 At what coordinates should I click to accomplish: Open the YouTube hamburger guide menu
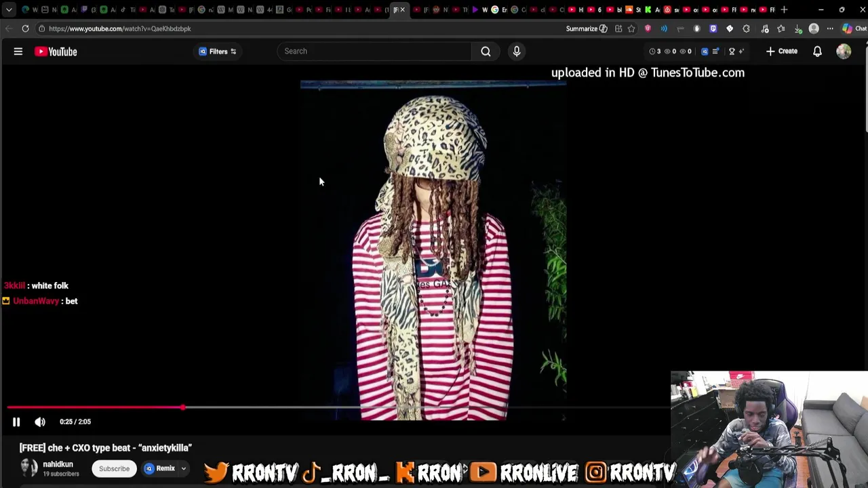[18, 52]
